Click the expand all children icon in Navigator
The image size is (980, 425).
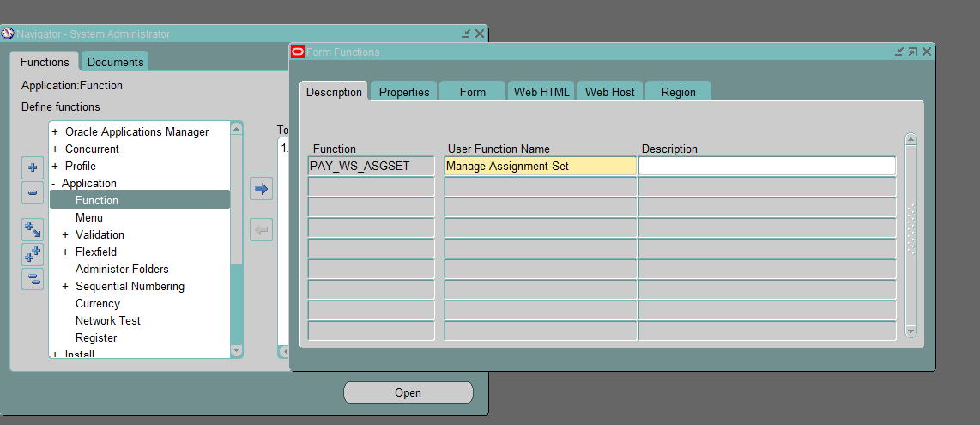(x=33, y=229)
